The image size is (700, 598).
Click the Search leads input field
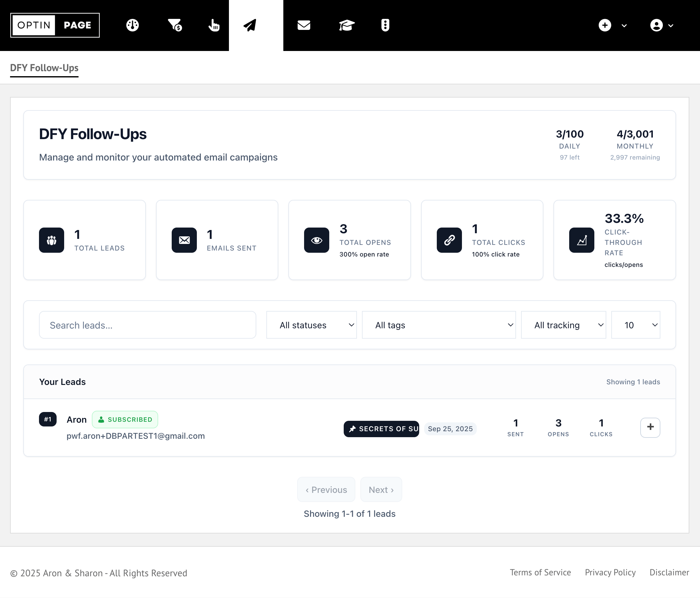coord(147,325)
